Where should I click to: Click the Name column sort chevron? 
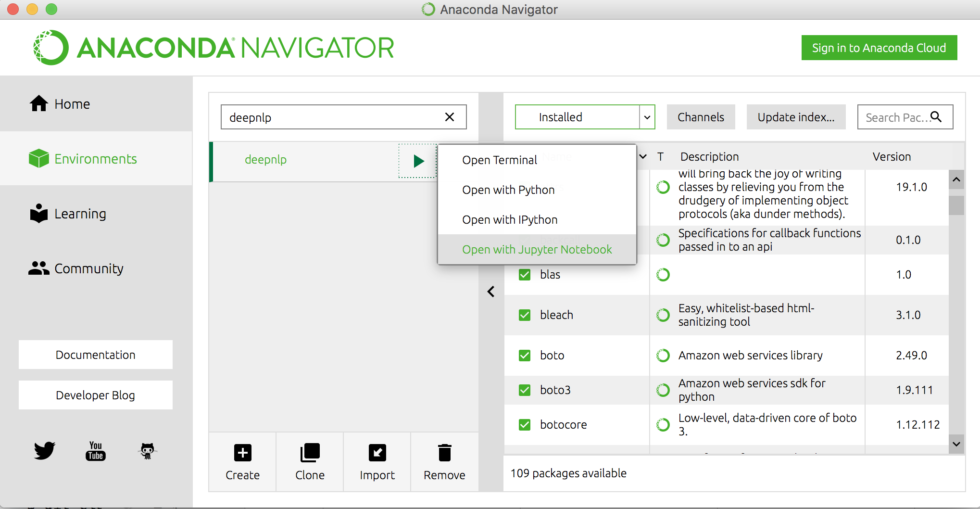643,156
